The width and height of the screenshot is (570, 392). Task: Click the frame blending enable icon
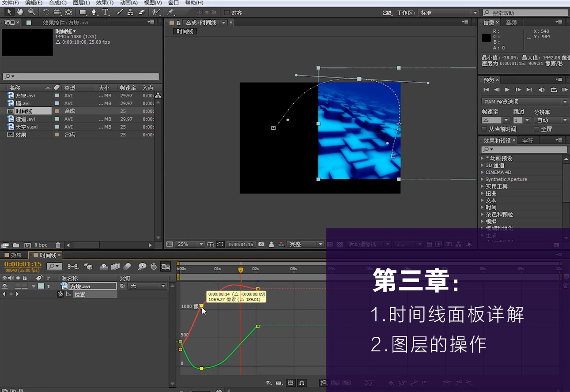tap(116, 267)
